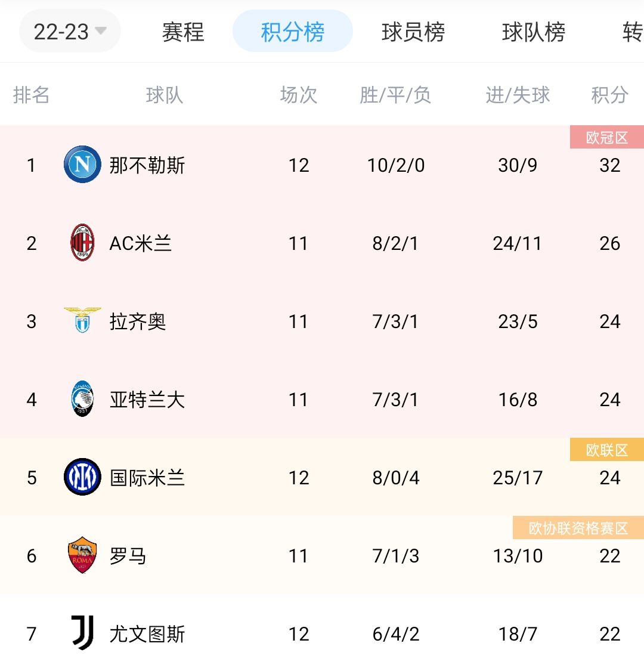Switch to the 赛程 tab
Image resolution: width=644 pixels, height=668 pixels.
[182, 34]
